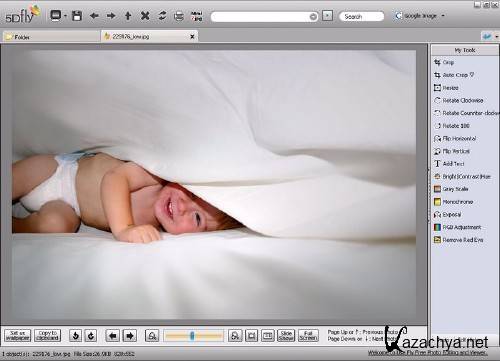Click zoom out magnifier left of slider
This screenshot has width=500, height=361.
click(152, 335)
